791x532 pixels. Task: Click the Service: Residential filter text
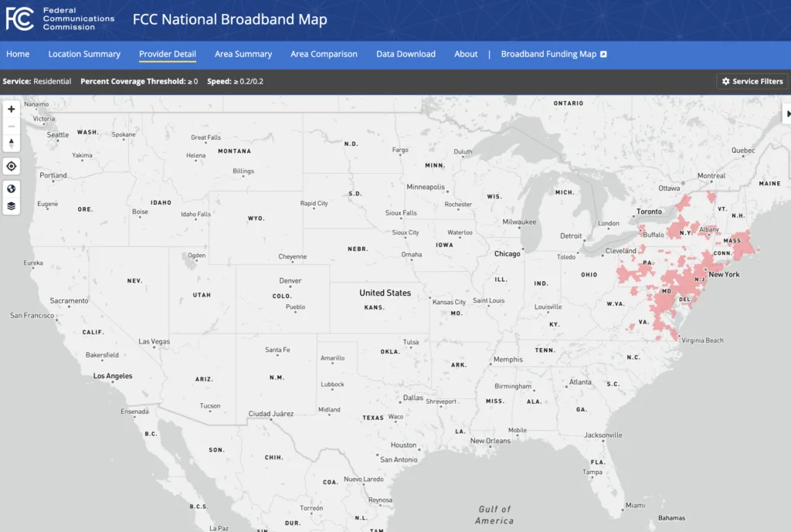click(x=37, y=81)
